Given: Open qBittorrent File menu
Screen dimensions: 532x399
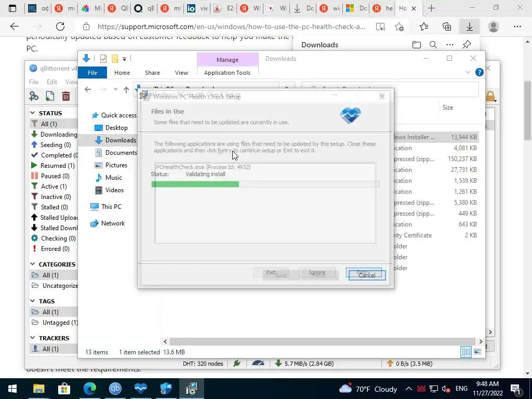Looking at the screenshot, I should [x=34, y=82].
